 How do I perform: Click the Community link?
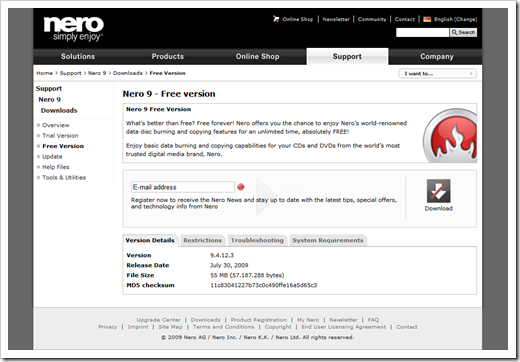coord(372,19)
